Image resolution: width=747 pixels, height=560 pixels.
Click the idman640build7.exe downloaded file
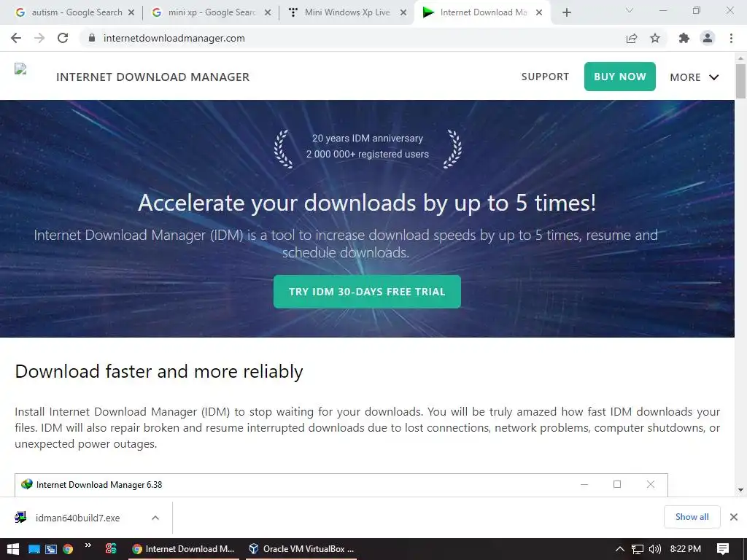[77, 518]
